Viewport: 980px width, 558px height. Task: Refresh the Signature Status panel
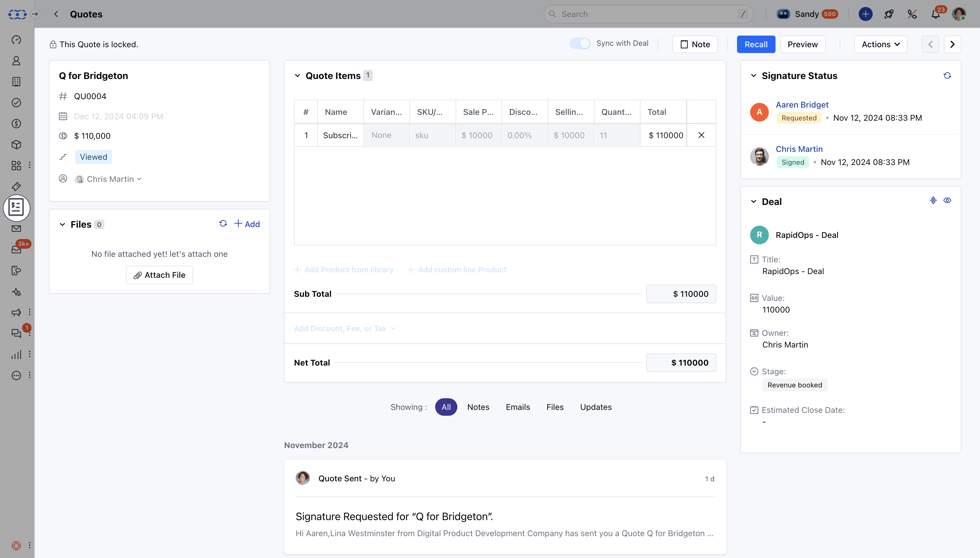(947, 76)
